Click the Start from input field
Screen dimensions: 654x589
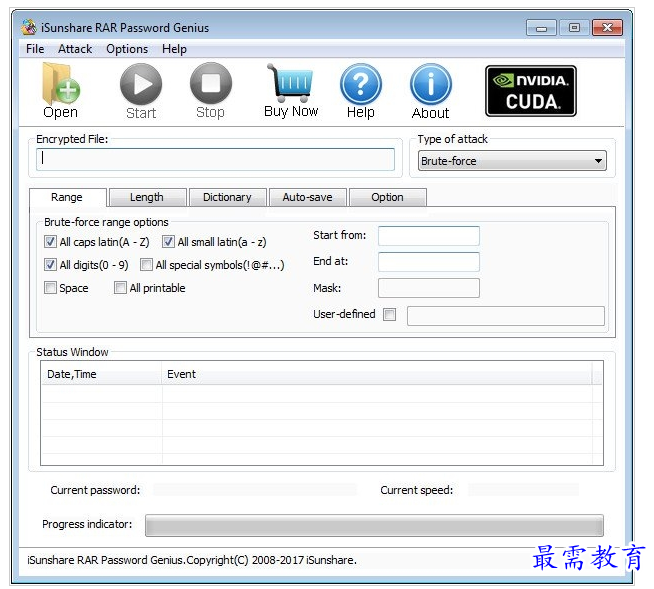429,236
